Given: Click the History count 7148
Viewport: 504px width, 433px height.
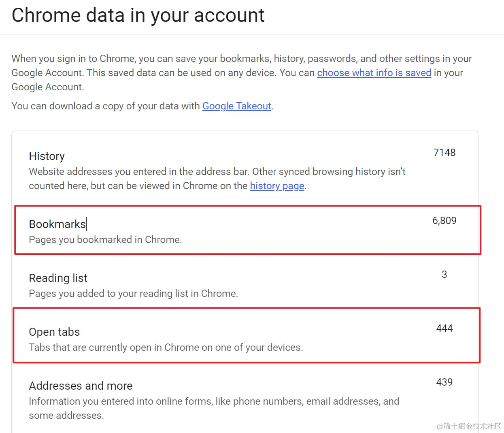Looking at the screenshot, I should (444, 153).
